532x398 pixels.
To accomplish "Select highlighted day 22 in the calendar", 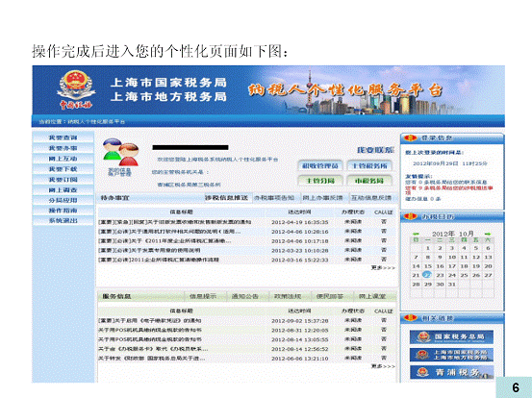I will click(427, 275).
